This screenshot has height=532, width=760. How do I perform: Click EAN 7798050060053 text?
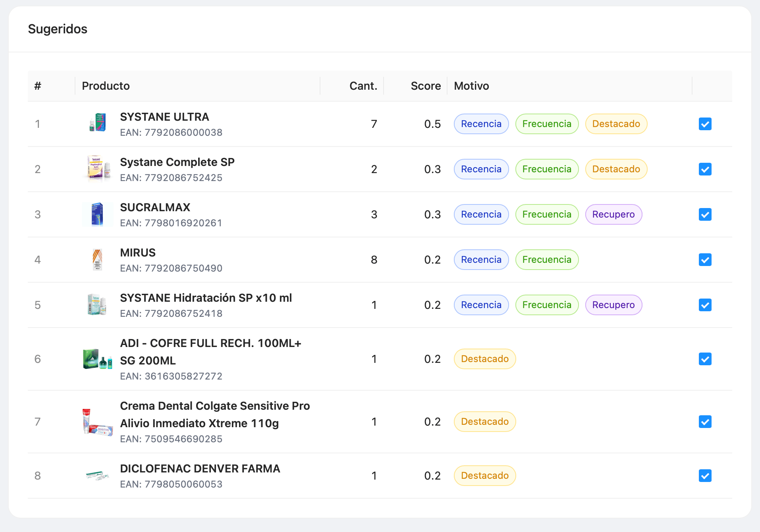click(x=171, y=484)
